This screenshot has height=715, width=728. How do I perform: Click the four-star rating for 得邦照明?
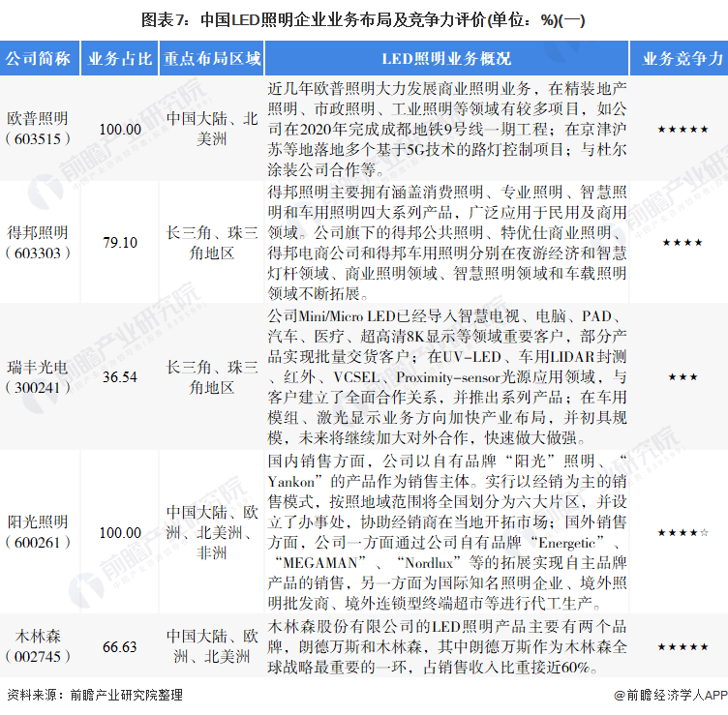tap(682, 243)
